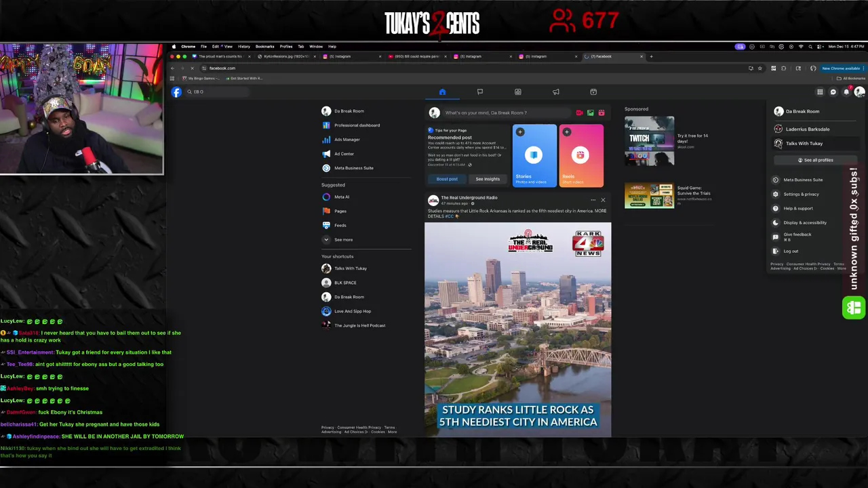The width and height of the screenshot is (868, 488).
Task: Click the account profile avatar at top right
Action: point(859,92)
